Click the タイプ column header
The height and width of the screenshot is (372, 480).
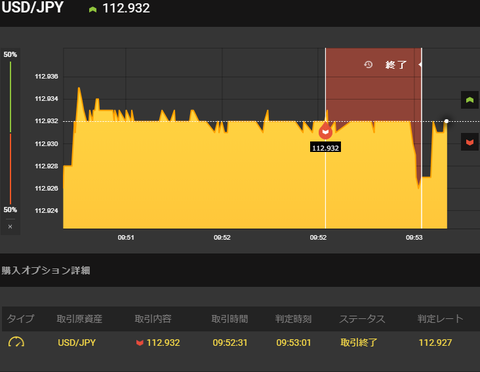pyautogui.click(x=20, y=319)
